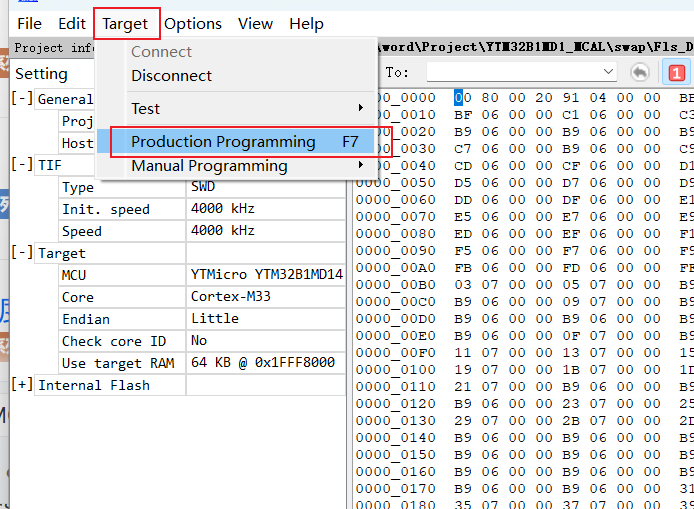694x509 pixels.
Task: Open the File menu
Action: click(x=29, y=23)
